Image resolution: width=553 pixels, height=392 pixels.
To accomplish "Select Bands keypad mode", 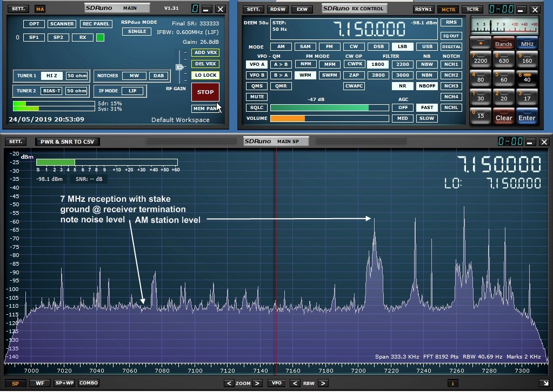I will [504, 43].
